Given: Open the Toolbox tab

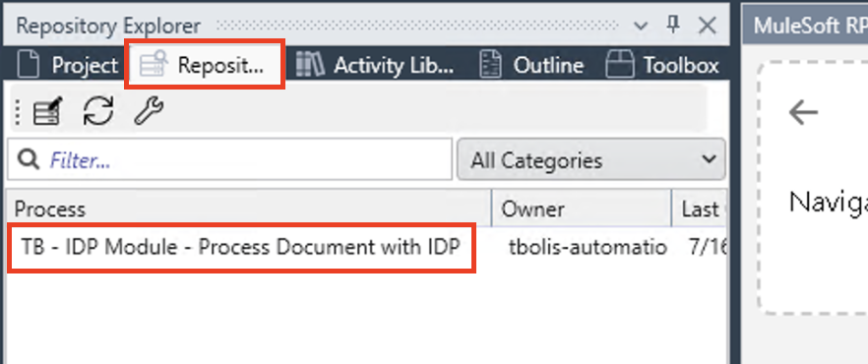Looking at the screenshot, I should tap(662, 65).
